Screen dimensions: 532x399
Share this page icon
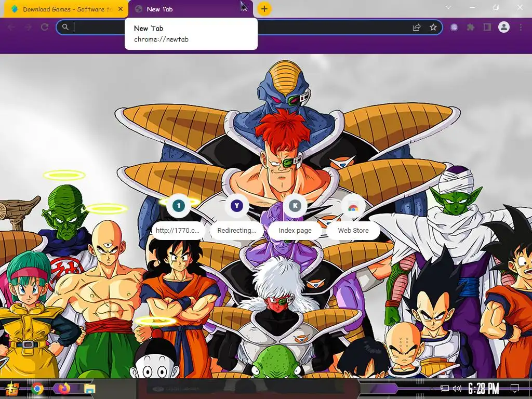[417, 27]
